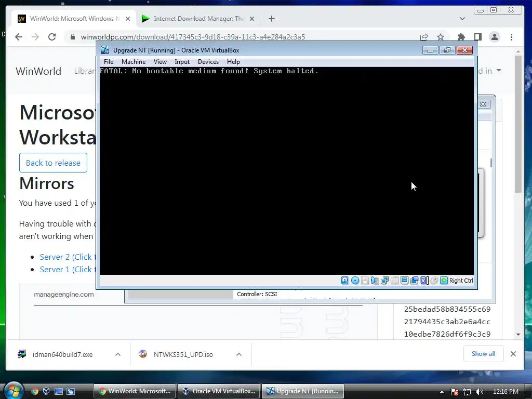Click the network icon in system tray
This screenshot has width=532, height=399.
click(467, 392)
